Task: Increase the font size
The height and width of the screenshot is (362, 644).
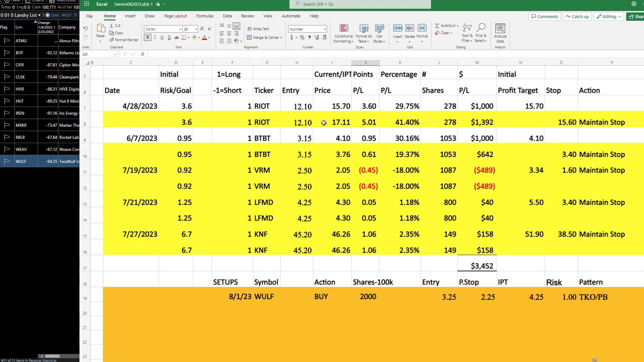Action: click(203, 29)
